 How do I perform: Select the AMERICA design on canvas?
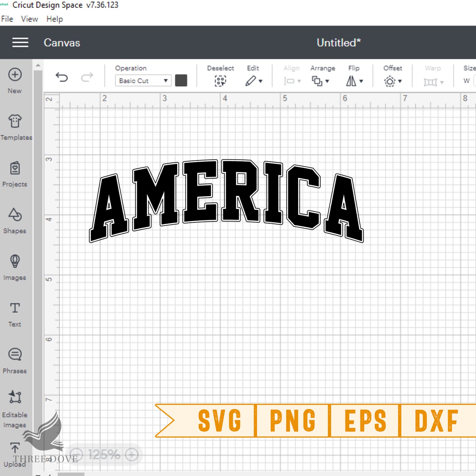[x=226, y=201]
